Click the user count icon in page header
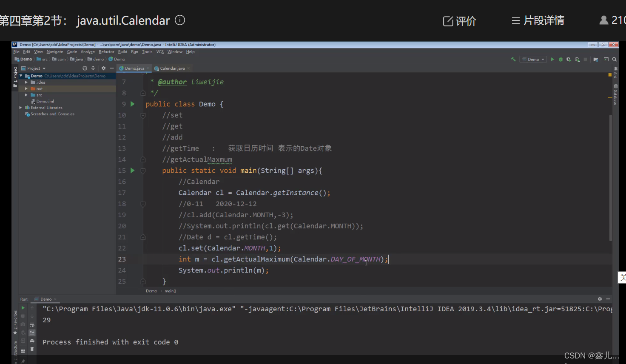 [603, 20]
